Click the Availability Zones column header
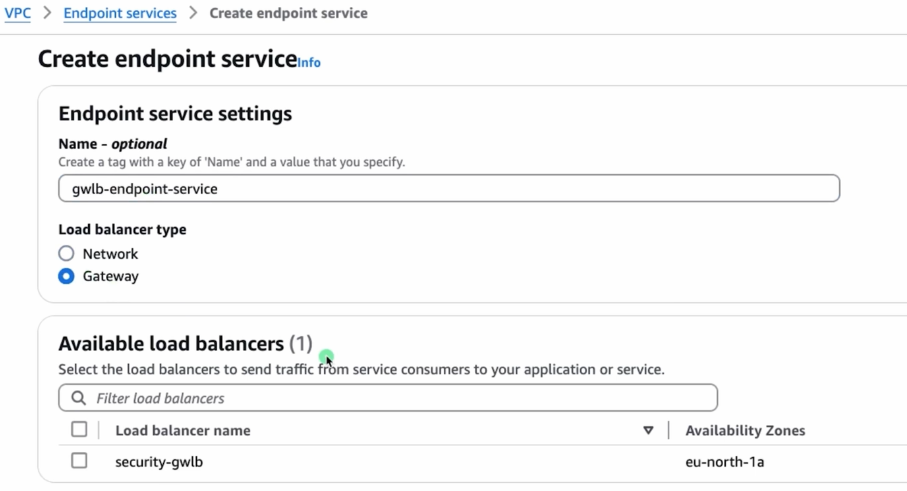Image resolution: width=907 pixels, height=491 pixels. pyautogui.click(x=745, y=430)
